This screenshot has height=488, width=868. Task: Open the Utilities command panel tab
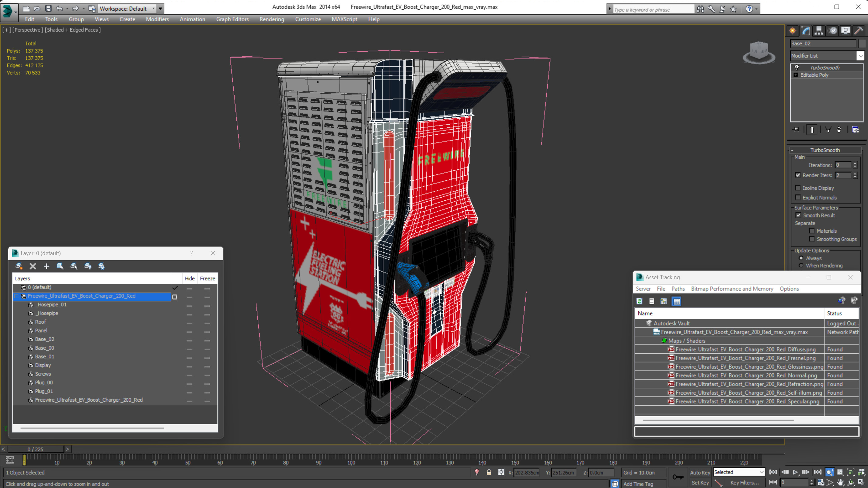[x=859, y=31]
